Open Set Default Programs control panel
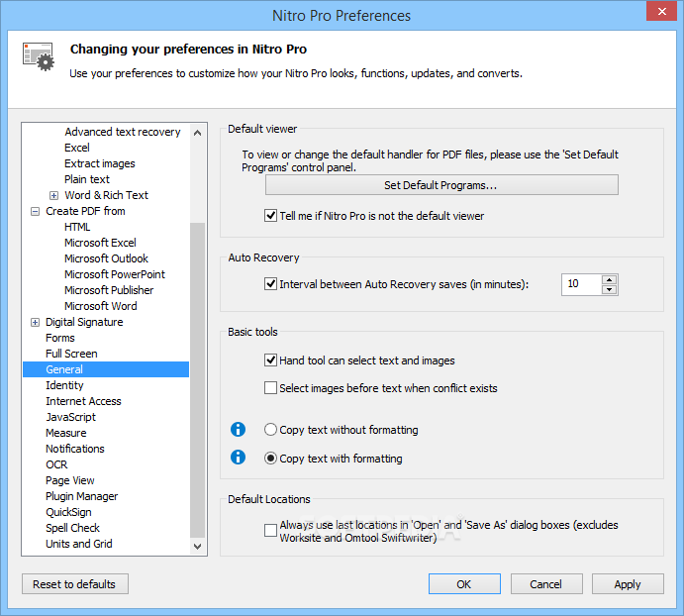The width and height of the screenshot is (684, 616). [x=441, y=185]
